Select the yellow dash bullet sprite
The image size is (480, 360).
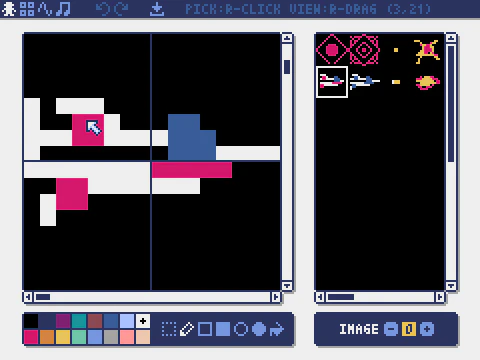tap(396, 82)
